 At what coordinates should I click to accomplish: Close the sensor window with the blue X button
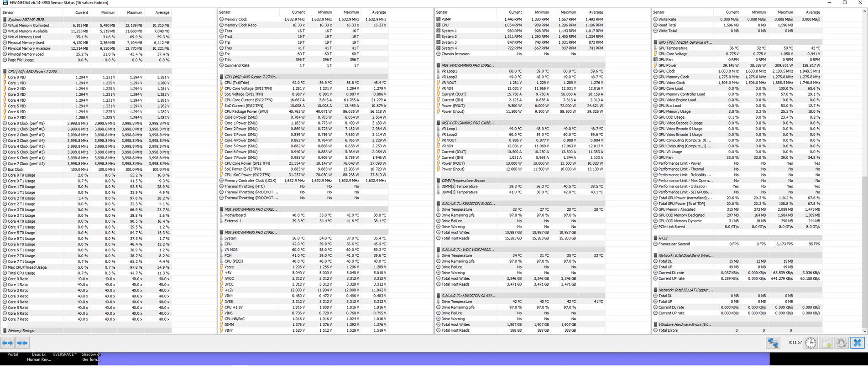(x=858, y=343)
